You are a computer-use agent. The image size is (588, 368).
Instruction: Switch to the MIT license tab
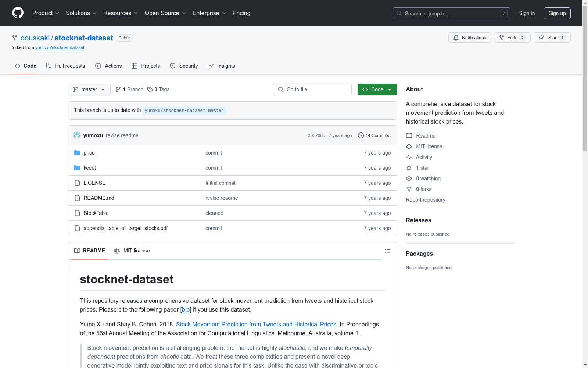(x=132, y=251)
